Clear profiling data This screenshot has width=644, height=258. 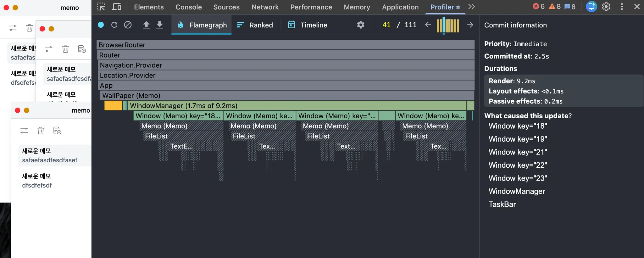128,25
